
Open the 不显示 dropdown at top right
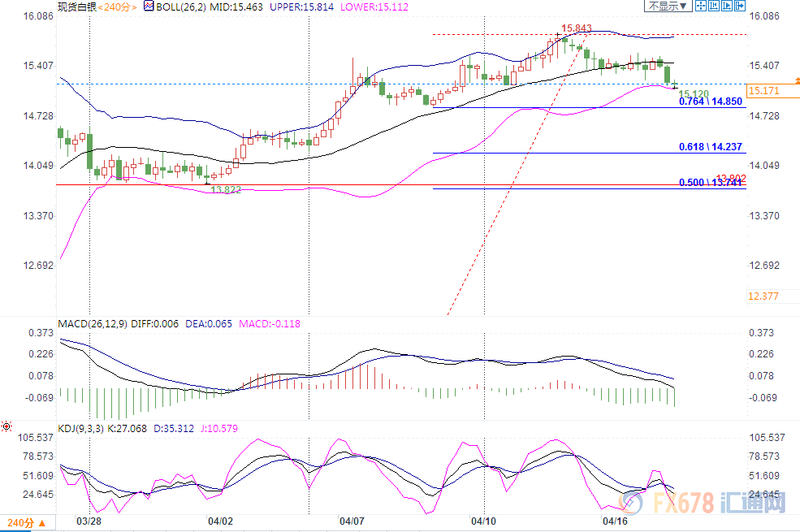coord(668,6)
